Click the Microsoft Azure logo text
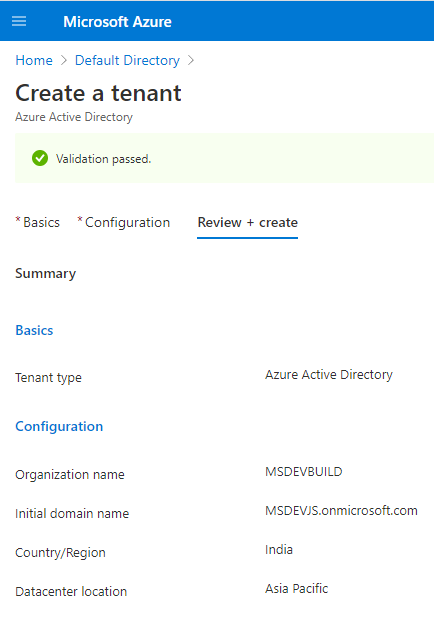This screenshot has height=619, width=434. [x=117, y=22]
